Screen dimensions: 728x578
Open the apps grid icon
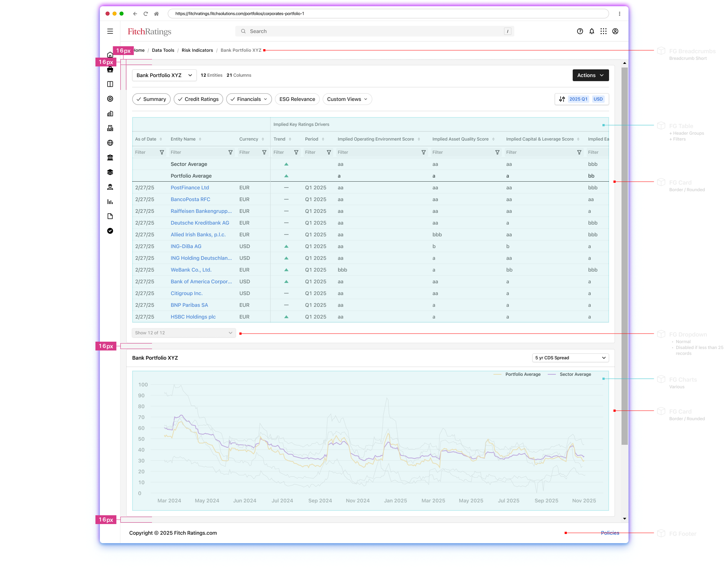(604, 31)
